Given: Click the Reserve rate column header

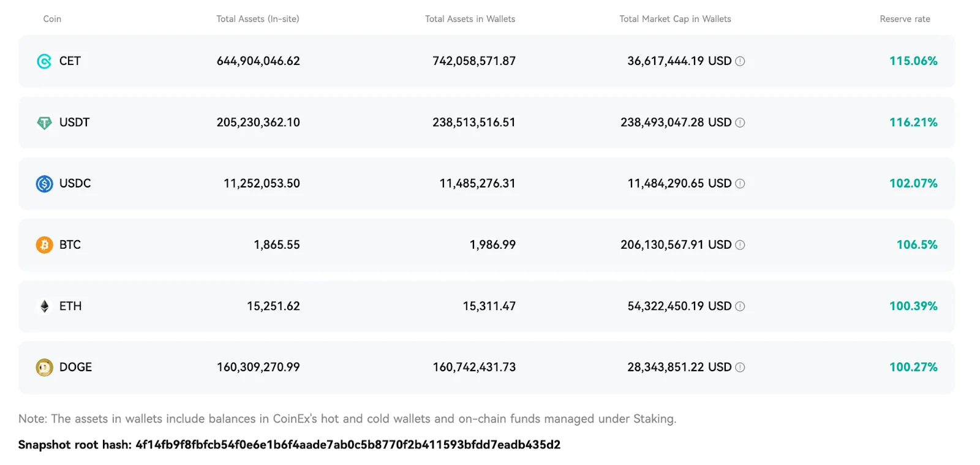Looking at the screenshot, I should tap(905, 19).
